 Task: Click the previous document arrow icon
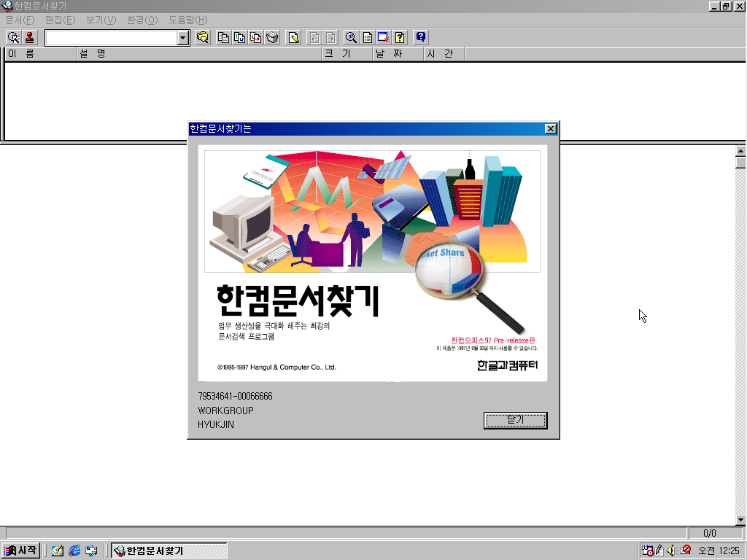point(314,38)
